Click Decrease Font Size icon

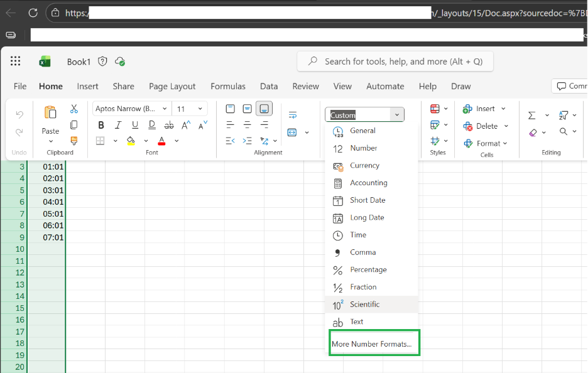(x=203, y=125)
